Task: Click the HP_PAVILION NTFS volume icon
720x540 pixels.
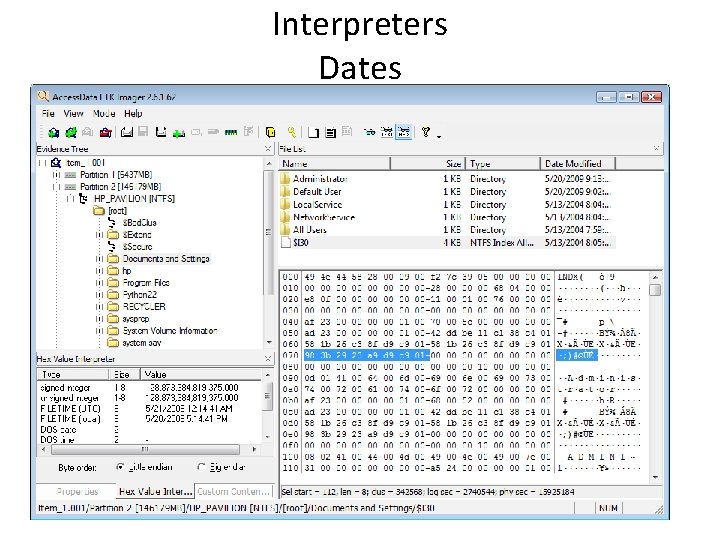Action: pos(83,199)
